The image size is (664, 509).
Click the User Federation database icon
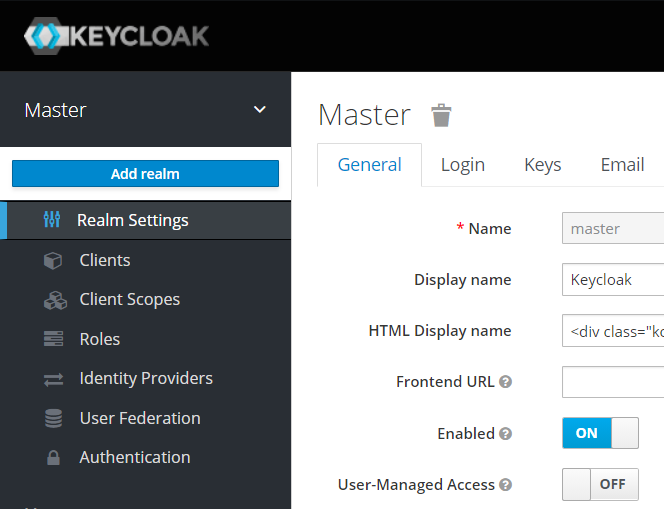point(53,418)
